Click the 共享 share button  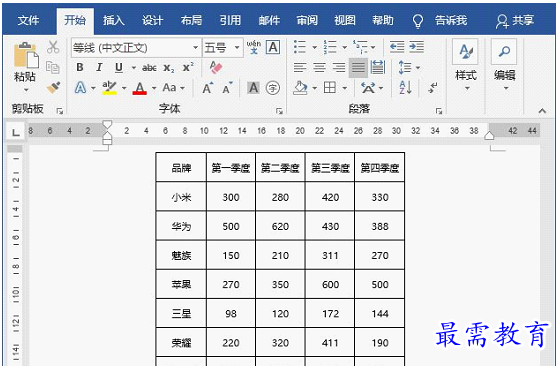coord(515,21)
